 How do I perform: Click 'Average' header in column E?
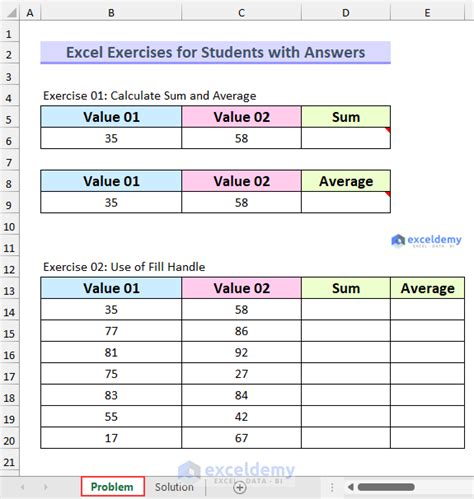click(x=427, y=288)
